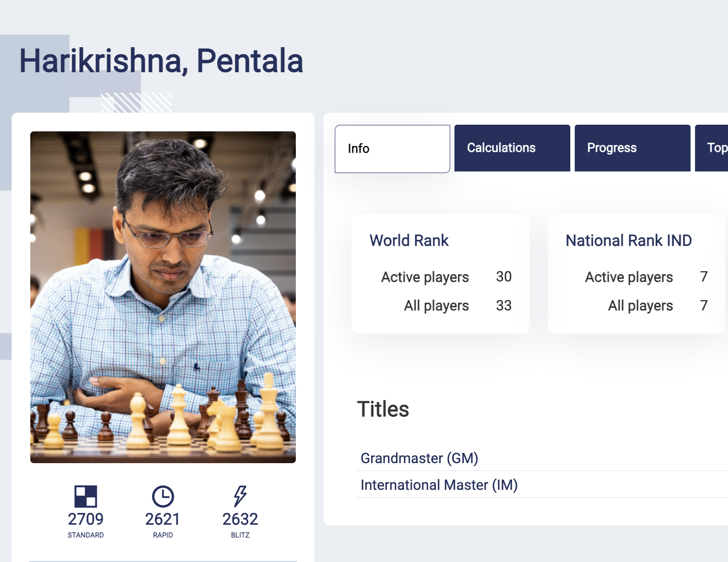This screenshot has width=728, height=562.
Task: Click National Rank all players value 7
Action: (x=704, y=305)
